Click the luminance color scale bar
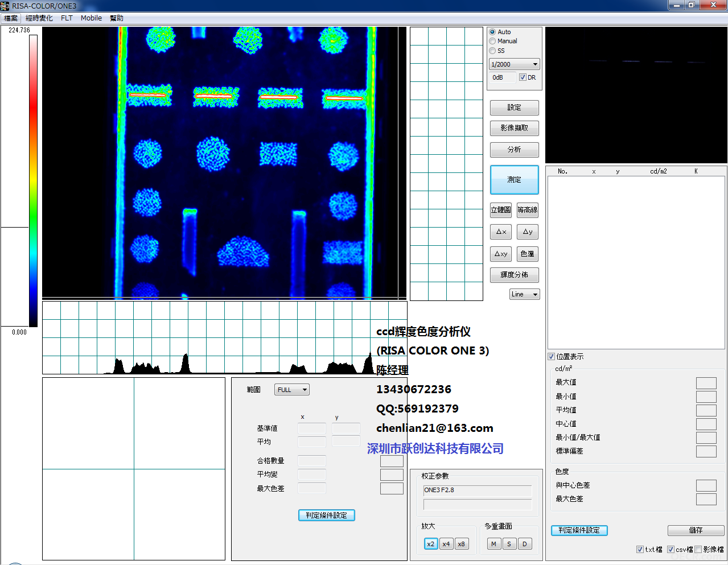 (34, 181)
